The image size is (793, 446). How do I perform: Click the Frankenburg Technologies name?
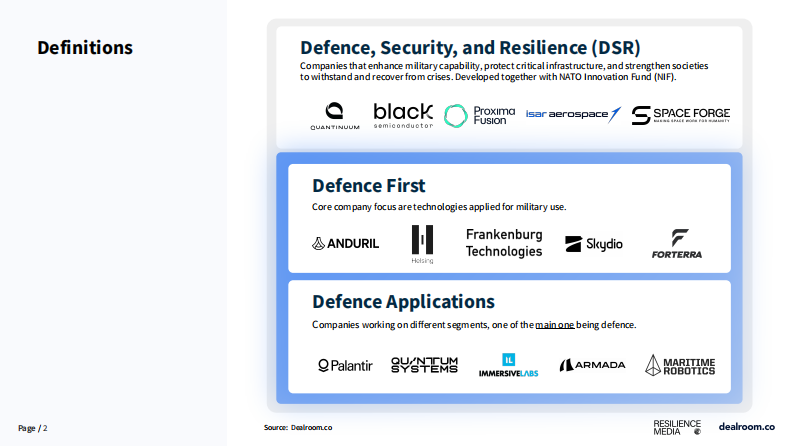coord(504,243)
